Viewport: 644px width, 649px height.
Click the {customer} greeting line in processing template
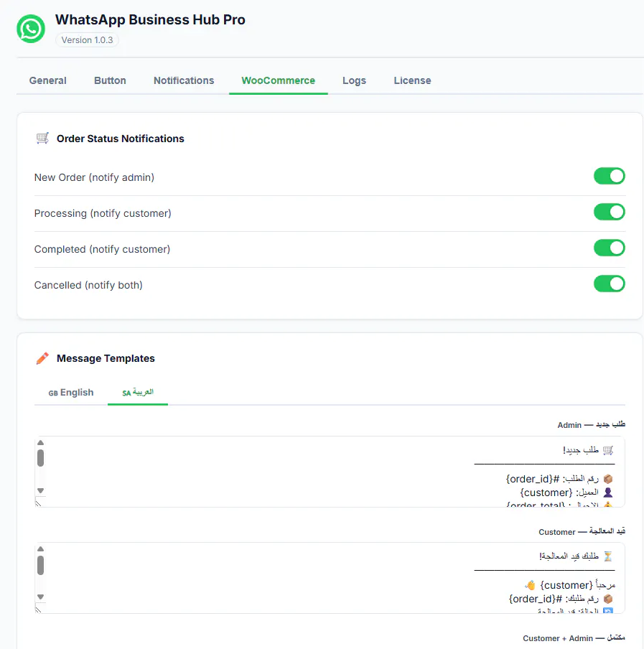[570, 585]
